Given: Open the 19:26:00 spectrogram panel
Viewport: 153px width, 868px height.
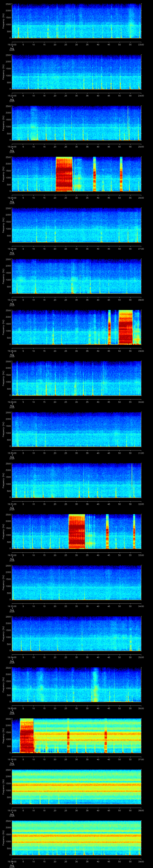Looking at the screenshot, I should coord(76,225).
